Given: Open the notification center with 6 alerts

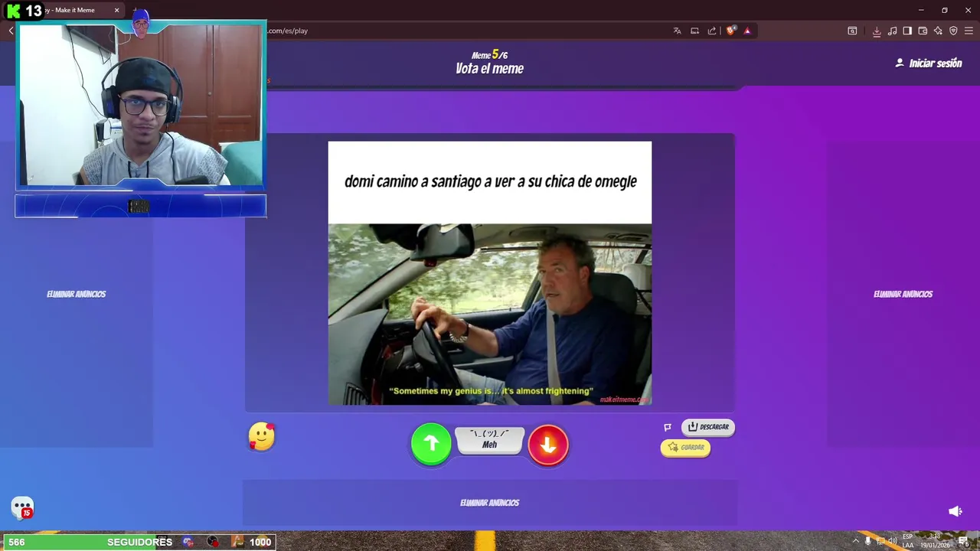Looking at the screenshot, I should click(x=964, y=541).
